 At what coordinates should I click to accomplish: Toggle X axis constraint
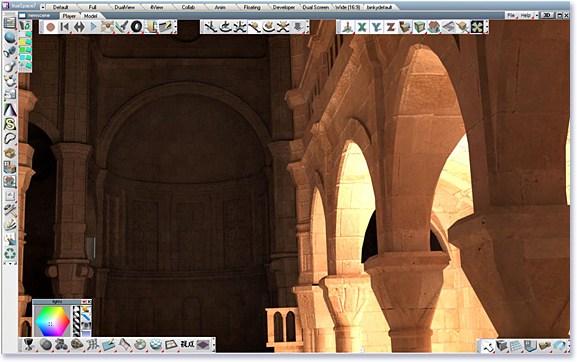[x=362, y=27]
